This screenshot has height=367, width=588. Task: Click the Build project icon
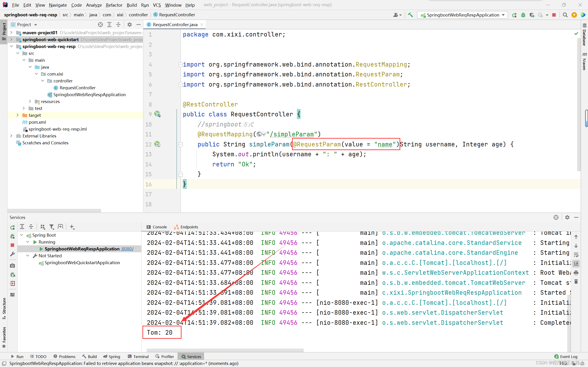(x=410, y=15)
